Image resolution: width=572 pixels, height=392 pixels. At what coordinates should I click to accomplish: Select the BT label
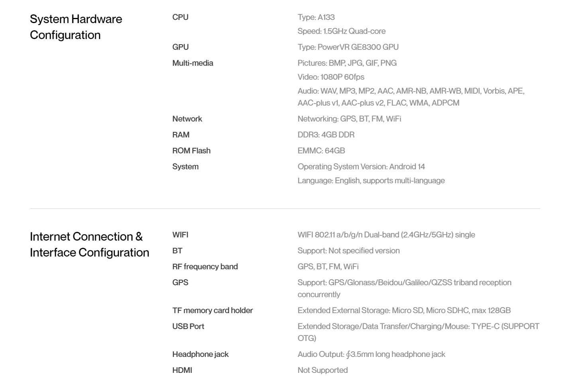pyautogui.click(x=177, y=251)
